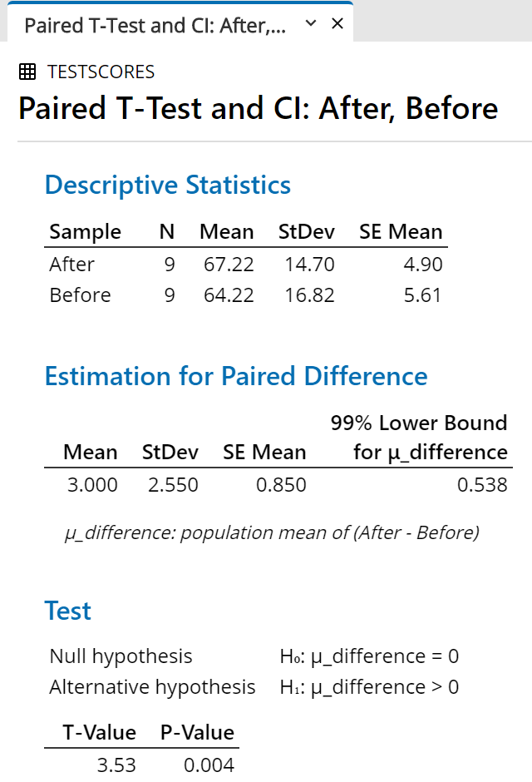Click the paired difference mean 3.000
This screenshot has width=532, height=782.
(x=92, y=485)
